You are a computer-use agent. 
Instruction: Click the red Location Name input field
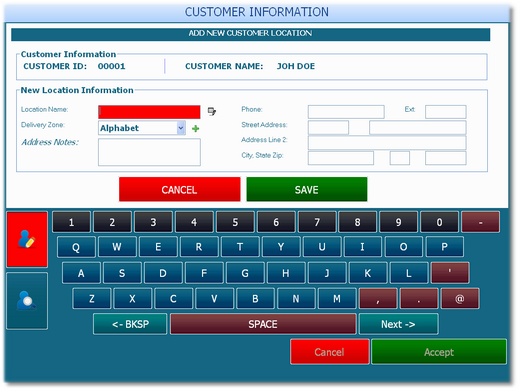pos(149,112)
